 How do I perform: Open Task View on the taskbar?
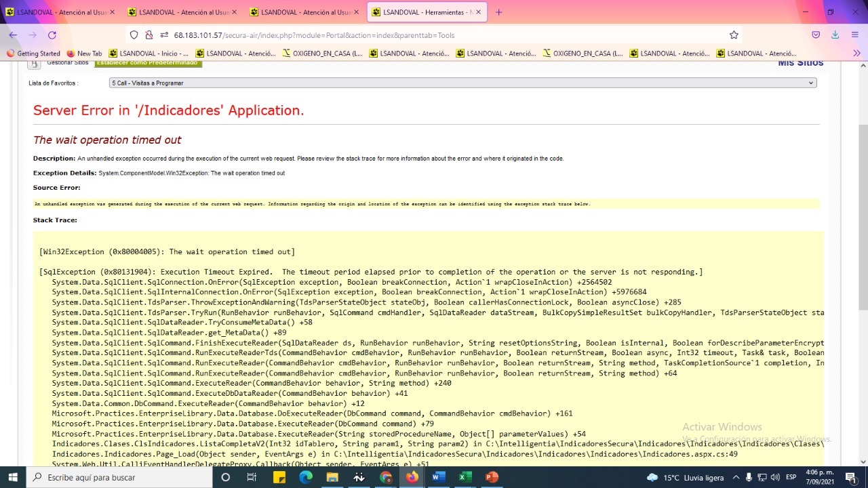252,477
